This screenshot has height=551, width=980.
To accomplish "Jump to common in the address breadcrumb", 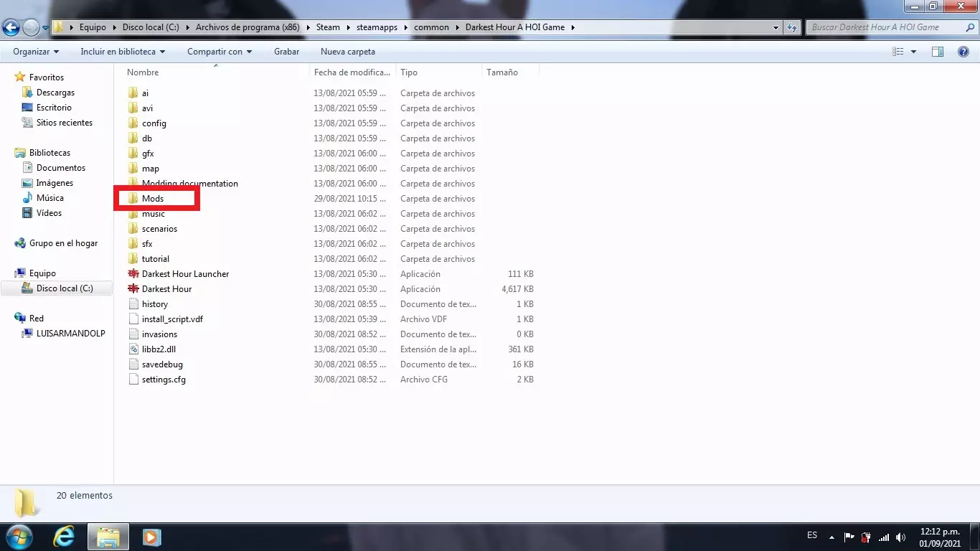I will pos(432,27).
